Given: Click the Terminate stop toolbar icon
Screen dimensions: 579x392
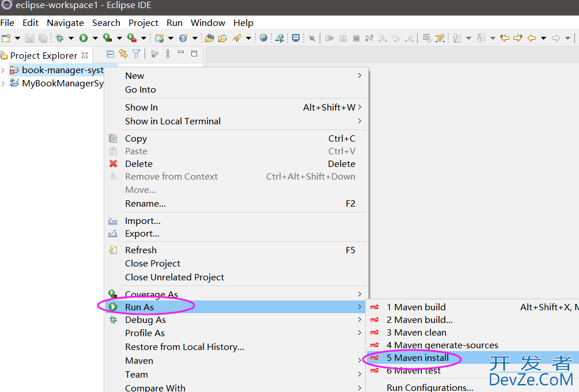Looking at the screenshot, I should point(357,38).
